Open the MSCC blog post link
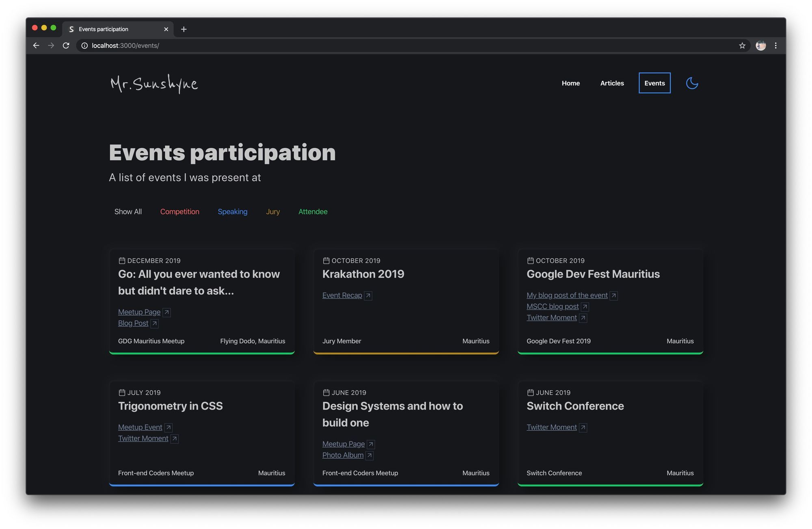The width and height of the screenshot is (812, 529). click(x=552, y=306)
